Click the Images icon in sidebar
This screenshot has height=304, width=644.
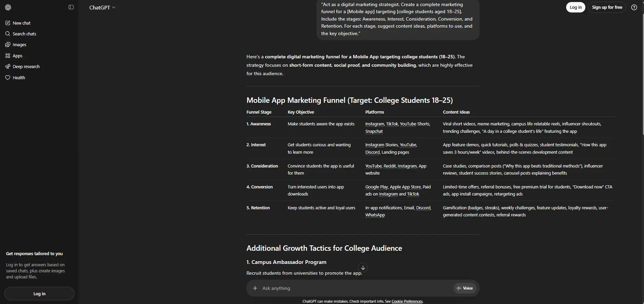(8, 45)
